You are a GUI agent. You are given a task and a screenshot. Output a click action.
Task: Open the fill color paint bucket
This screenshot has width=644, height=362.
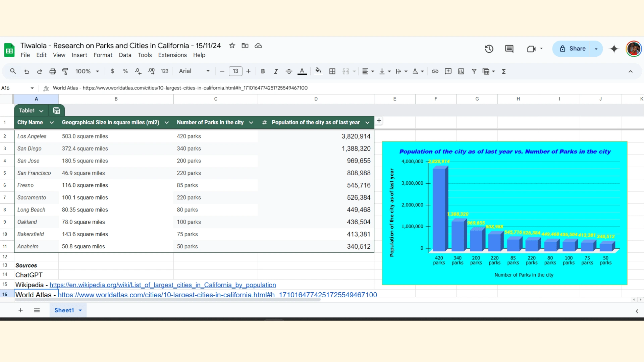[318, 71]
